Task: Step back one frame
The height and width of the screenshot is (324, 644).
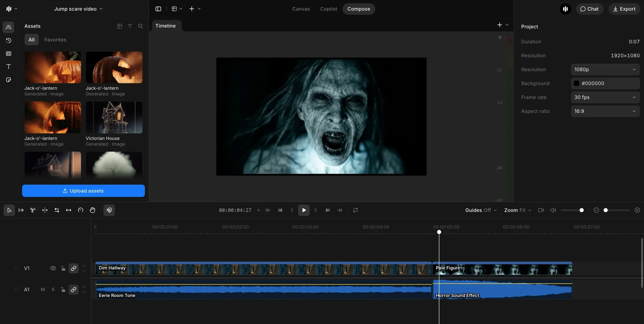Action: point(292,210)
